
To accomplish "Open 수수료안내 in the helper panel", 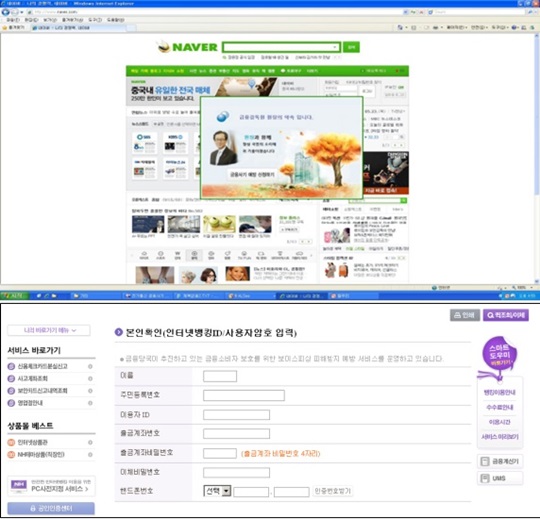I will tap(500, 407).
